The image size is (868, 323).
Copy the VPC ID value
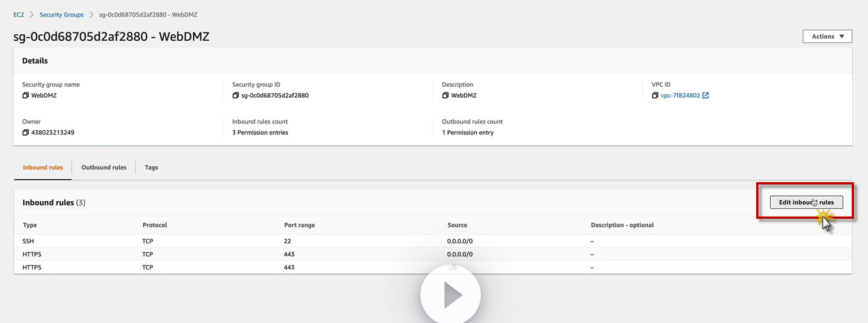tap(655, 95)
